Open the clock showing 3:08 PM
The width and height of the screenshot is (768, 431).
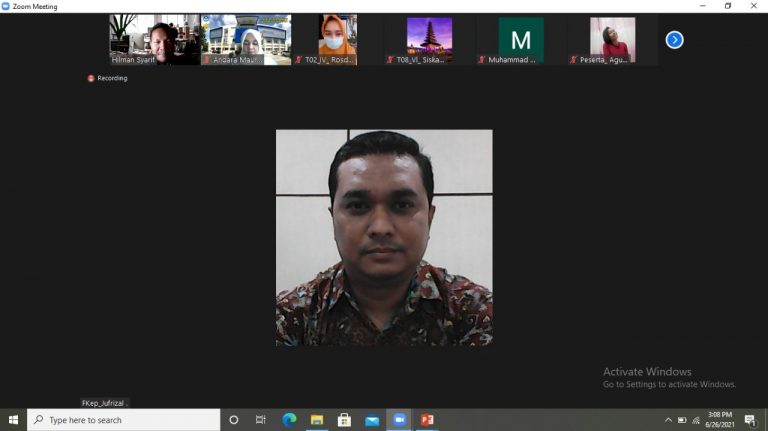click(720, 420)
